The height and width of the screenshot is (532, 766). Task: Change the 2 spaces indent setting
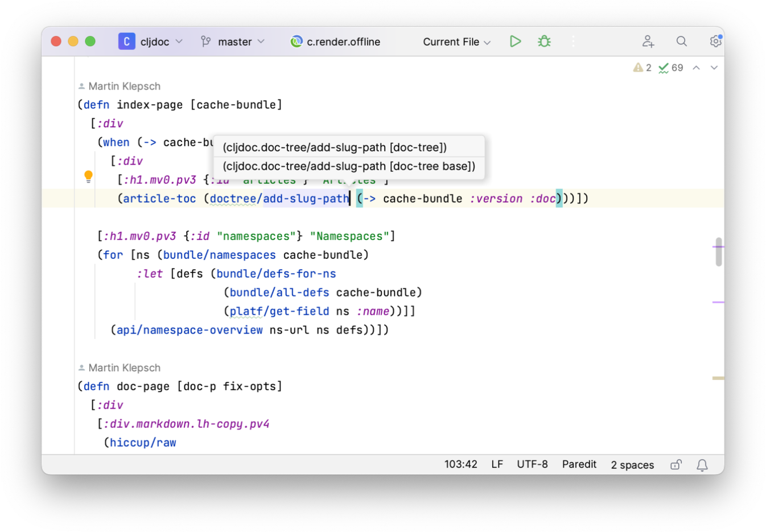[x=632, y=465]
